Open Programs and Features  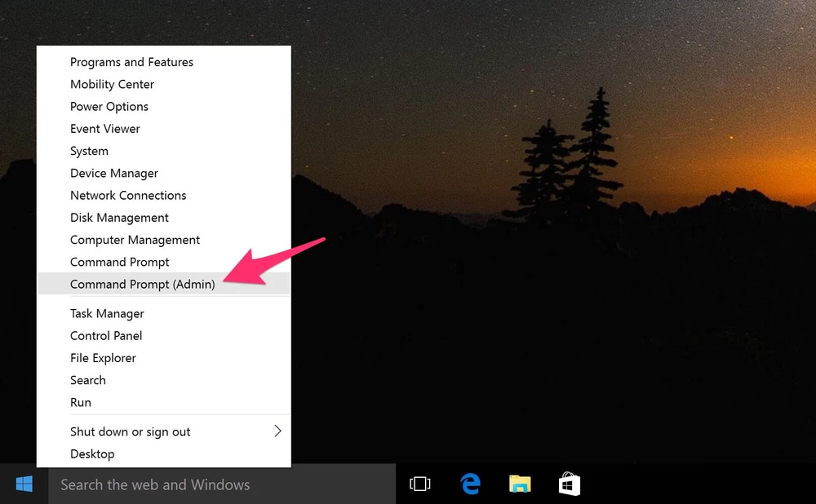coord(131,62)
